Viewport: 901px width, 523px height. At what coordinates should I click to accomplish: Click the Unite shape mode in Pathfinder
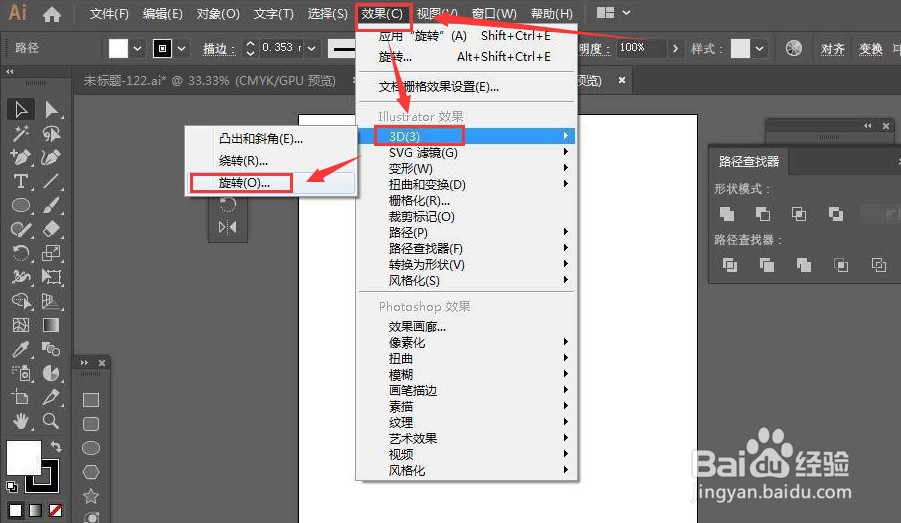727,214
